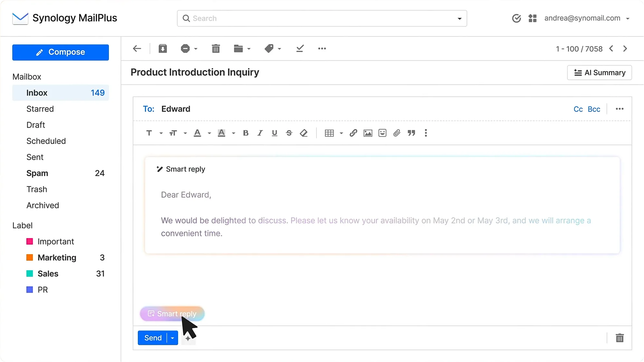Open the Draft folder
The height and width of the screenshot is (362, 644).
61,125
